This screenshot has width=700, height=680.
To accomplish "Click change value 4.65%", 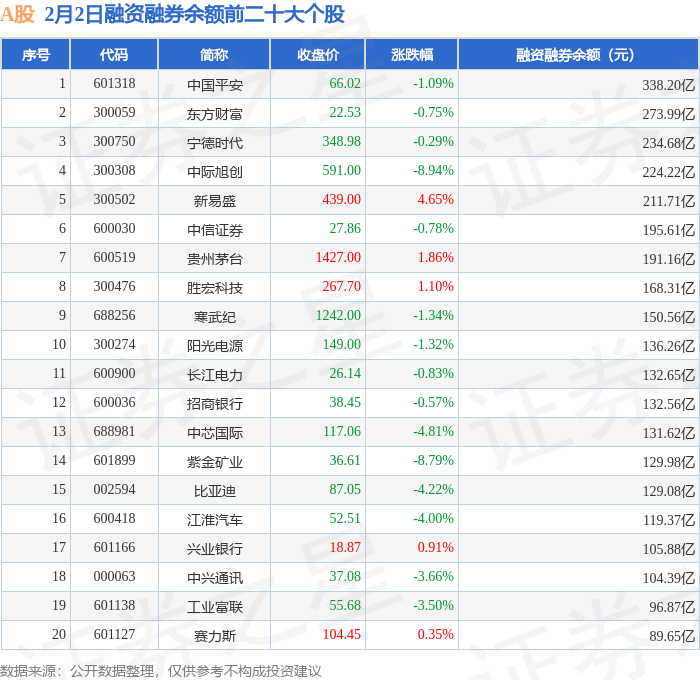I will pyautogui.click(x=435, y=200).
